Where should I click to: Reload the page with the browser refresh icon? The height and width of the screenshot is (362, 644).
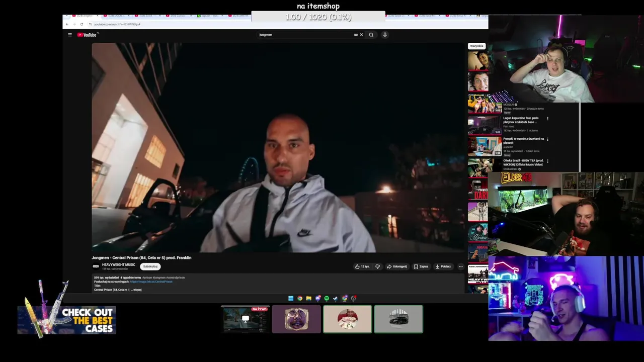82,24
